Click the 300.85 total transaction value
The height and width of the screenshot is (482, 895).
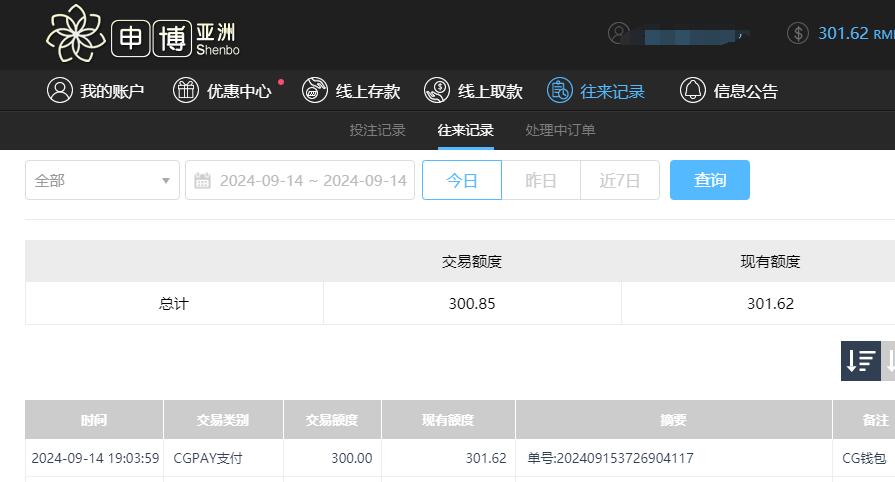coord(472,303)
